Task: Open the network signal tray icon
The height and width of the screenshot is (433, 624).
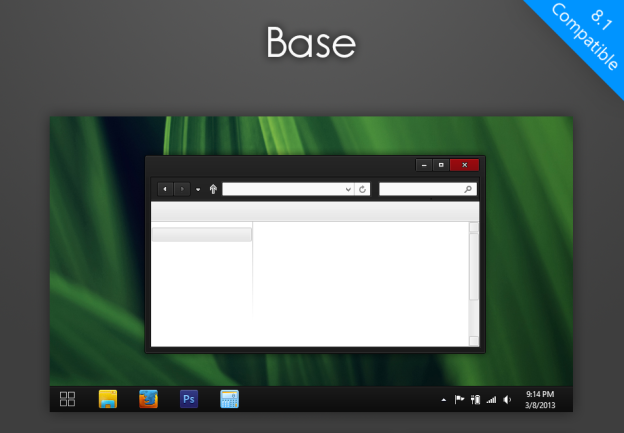Action: pyautogui.click(x=491, y=400)
